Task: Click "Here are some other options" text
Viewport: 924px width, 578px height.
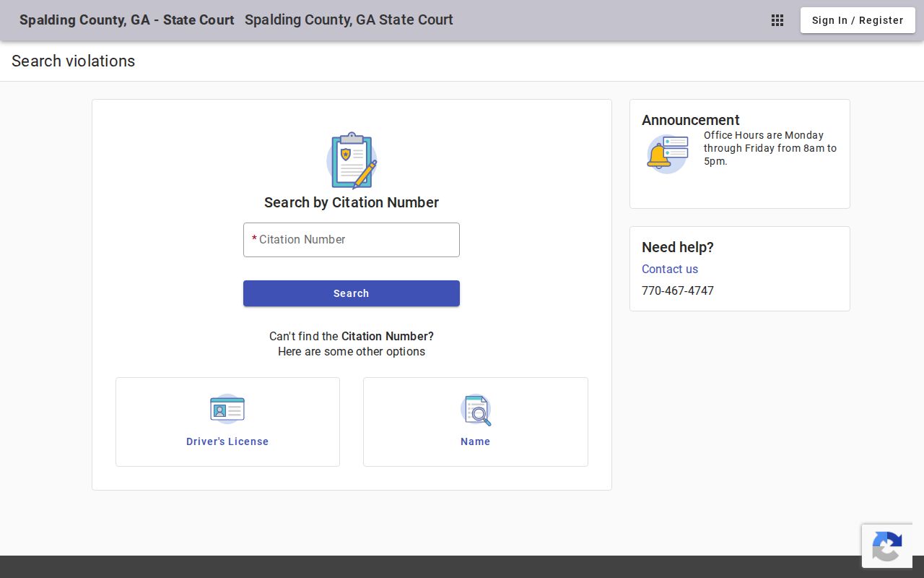Action: click(x=352, y=352)
